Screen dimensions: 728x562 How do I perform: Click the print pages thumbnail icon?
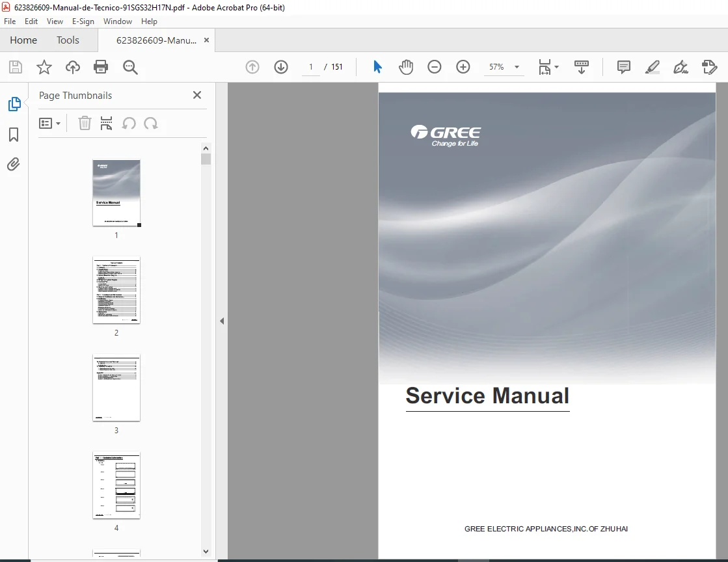click(x=106, y=124)
